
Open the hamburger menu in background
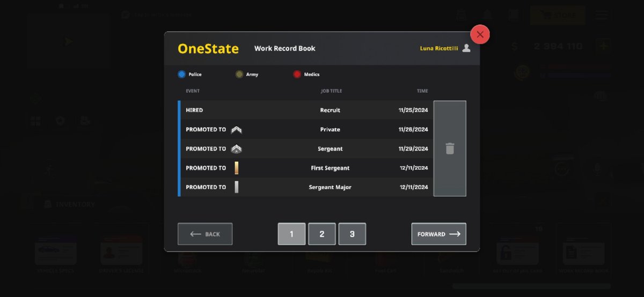(602, 15)
